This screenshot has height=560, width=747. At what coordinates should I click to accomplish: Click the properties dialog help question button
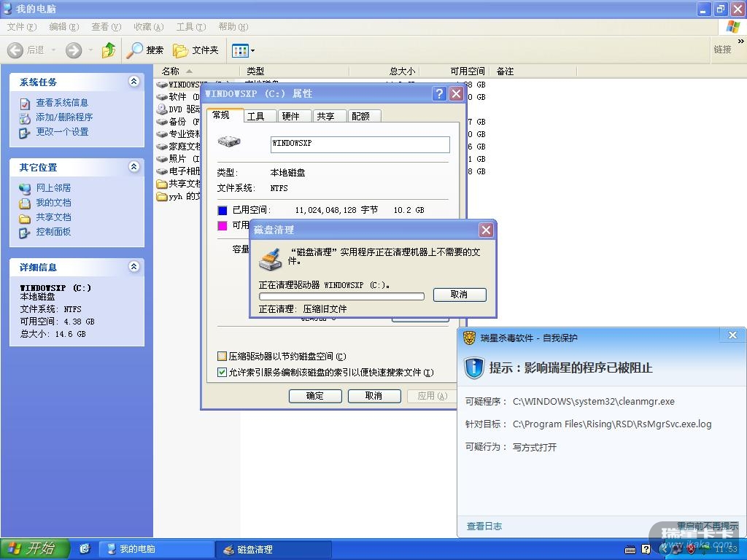click(x=439, y=94)
